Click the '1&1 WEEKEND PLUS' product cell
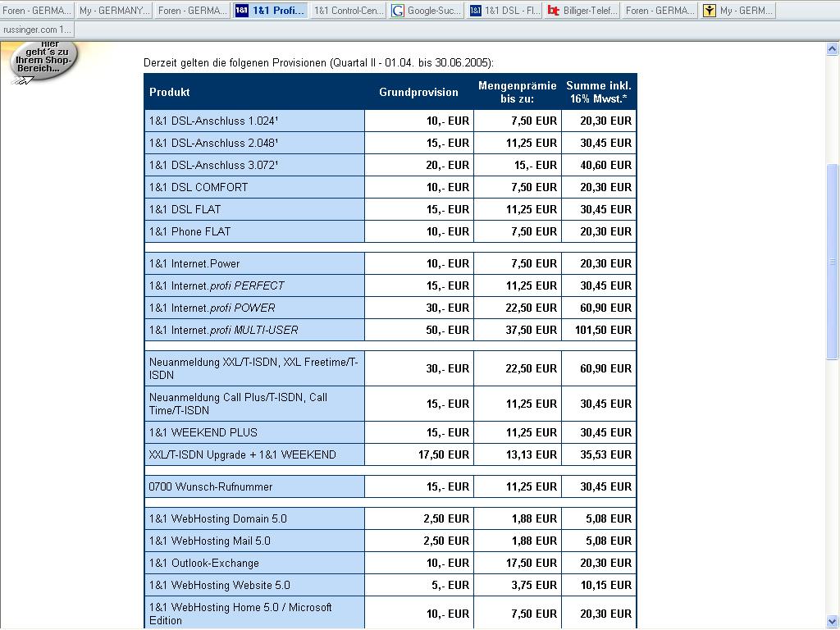Image resolution: width=840 pixels, height=630 pixels. [254, 432]
